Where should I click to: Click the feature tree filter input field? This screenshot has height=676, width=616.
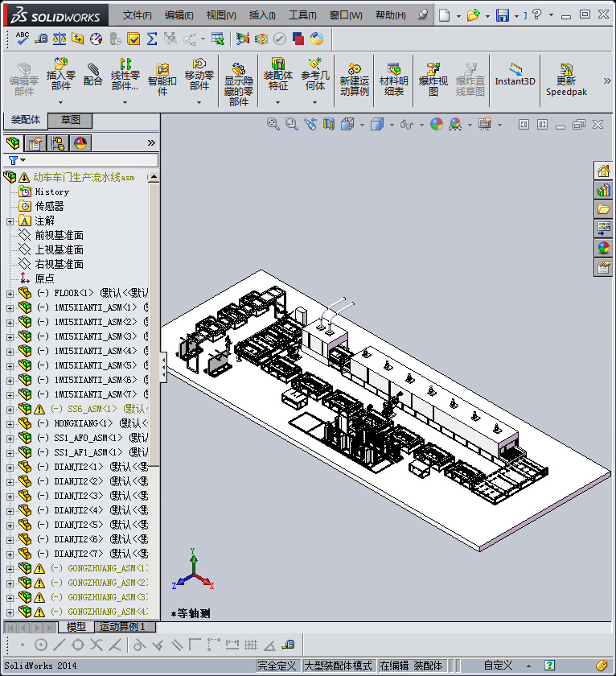92,160
